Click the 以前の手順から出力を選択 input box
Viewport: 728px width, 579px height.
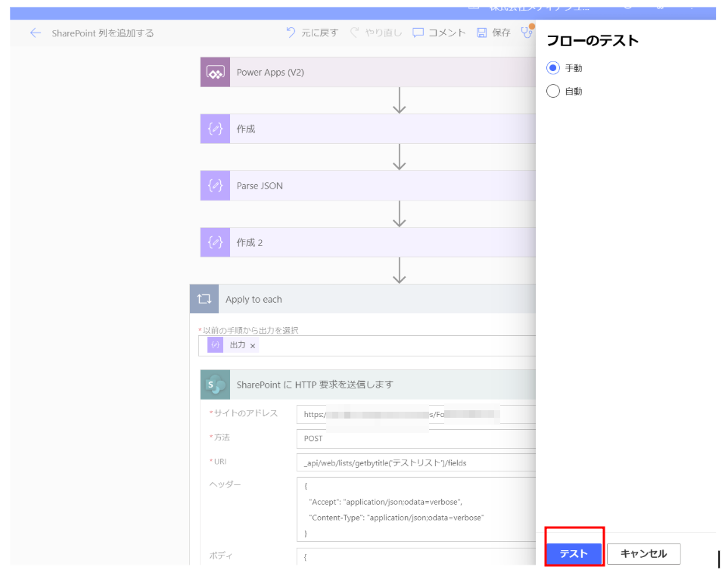tap(367, 346)
